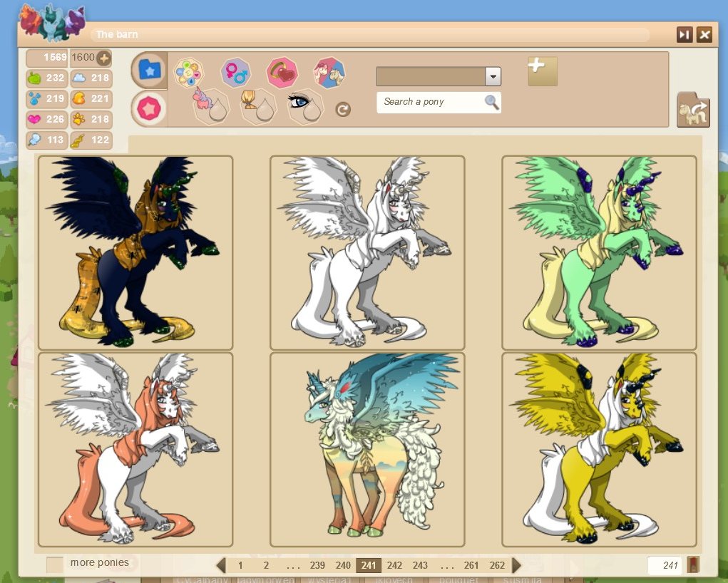Click the blue feather stat 113
This screenshot has height=583, width=728.
(47, 140)
